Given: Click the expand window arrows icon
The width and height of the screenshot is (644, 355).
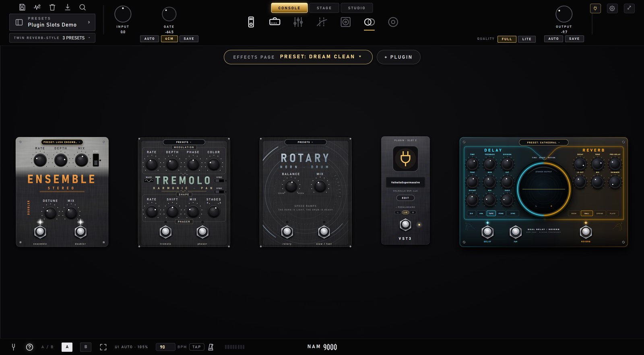Looking at the screenshot, I should pyautogui.click(x=629, y=8).
